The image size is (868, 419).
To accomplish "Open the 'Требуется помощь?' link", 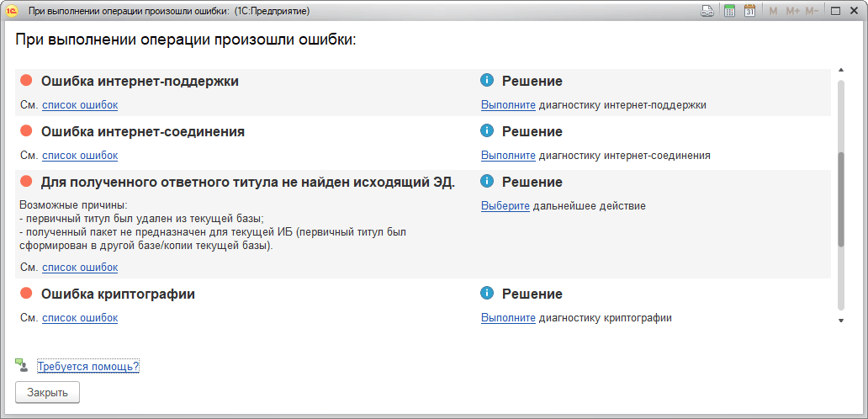I will [88, 367].
